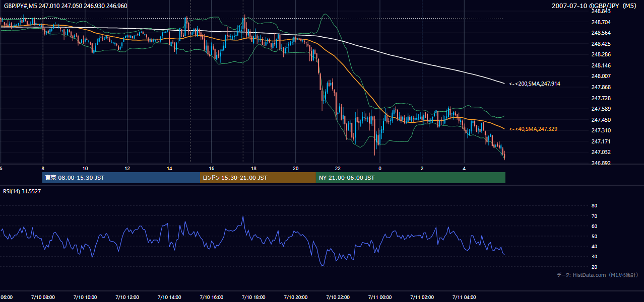Click the RSI(14) 31.5527 indicator label

(x=22, y=191)
